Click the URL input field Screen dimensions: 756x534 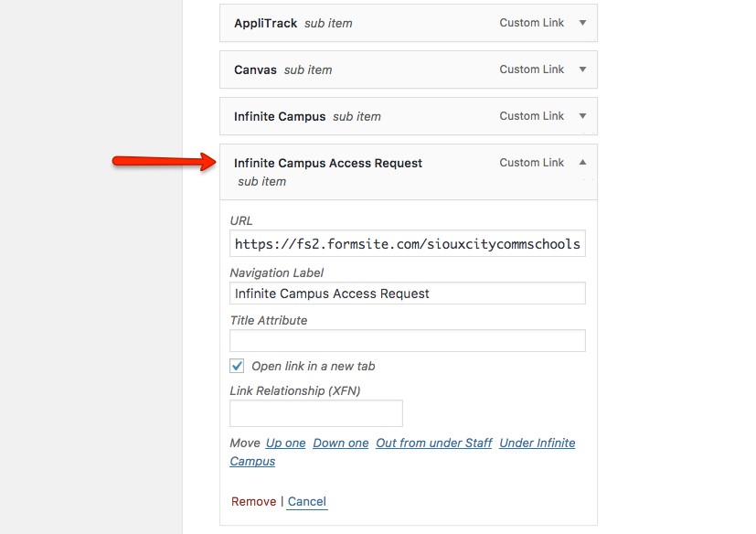(408, 243)
